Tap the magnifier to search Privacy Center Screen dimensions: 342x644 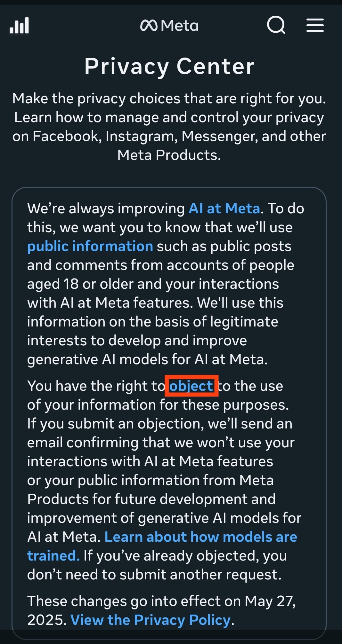point(277,26)
